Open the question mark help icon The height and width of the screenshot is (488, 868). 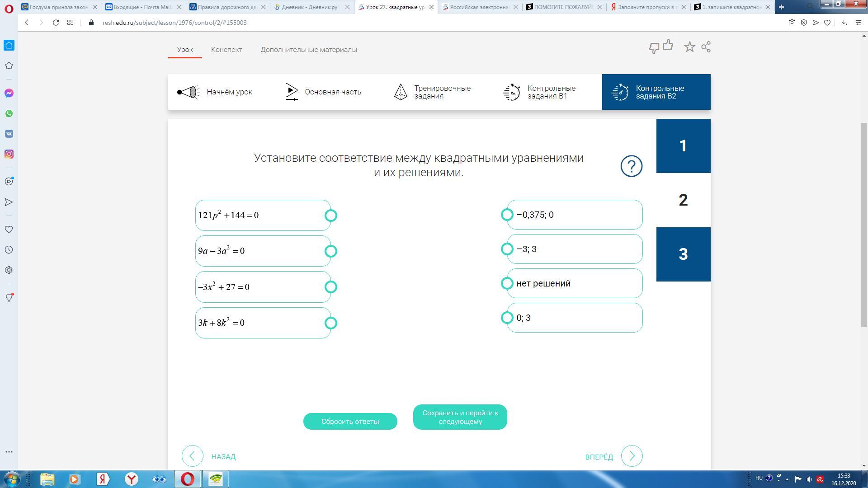point(631,166)
